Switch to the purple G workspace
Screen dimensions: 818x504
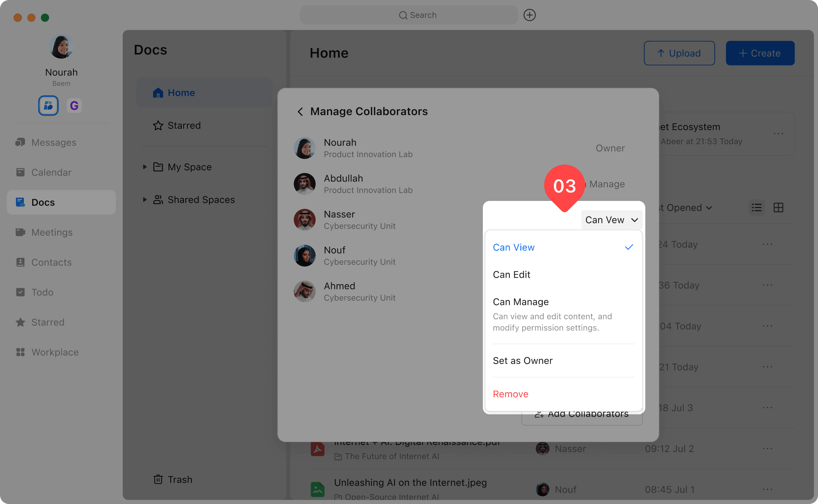pos(74,106)
